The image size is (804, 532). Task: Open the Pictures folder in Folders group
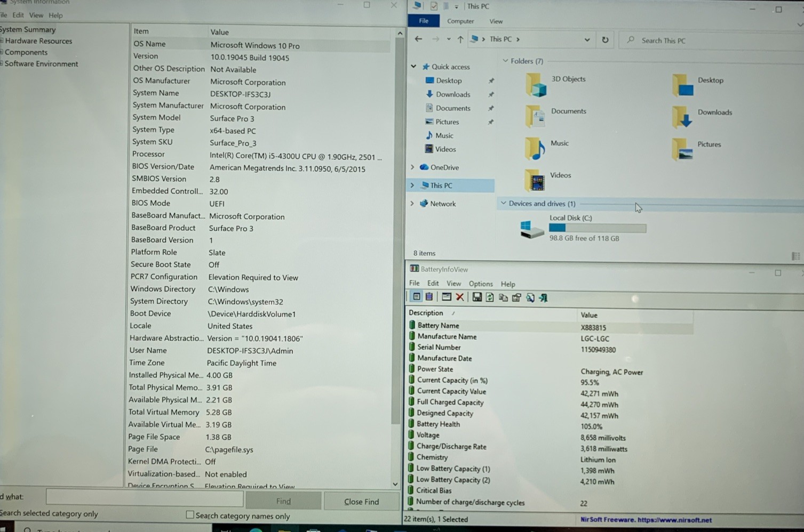coord(696,148)
